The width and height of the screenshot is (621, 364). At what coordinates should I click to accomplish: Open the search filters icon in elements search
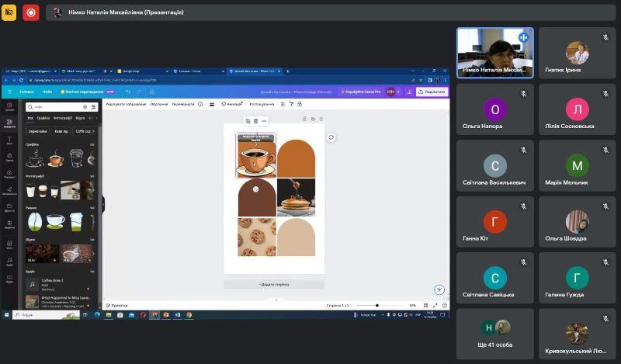[x=93, y=107]
